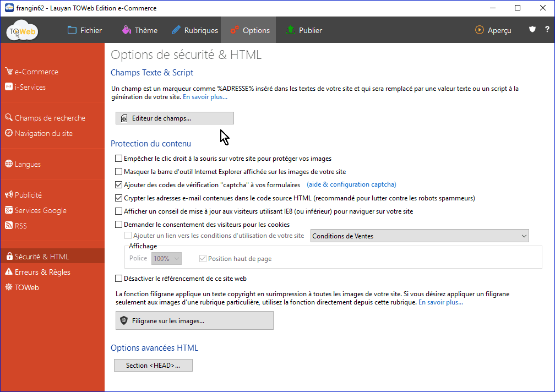This screenshot has width=555, height=392.
Task: Select the Langues globe icon
Action: 9,164
